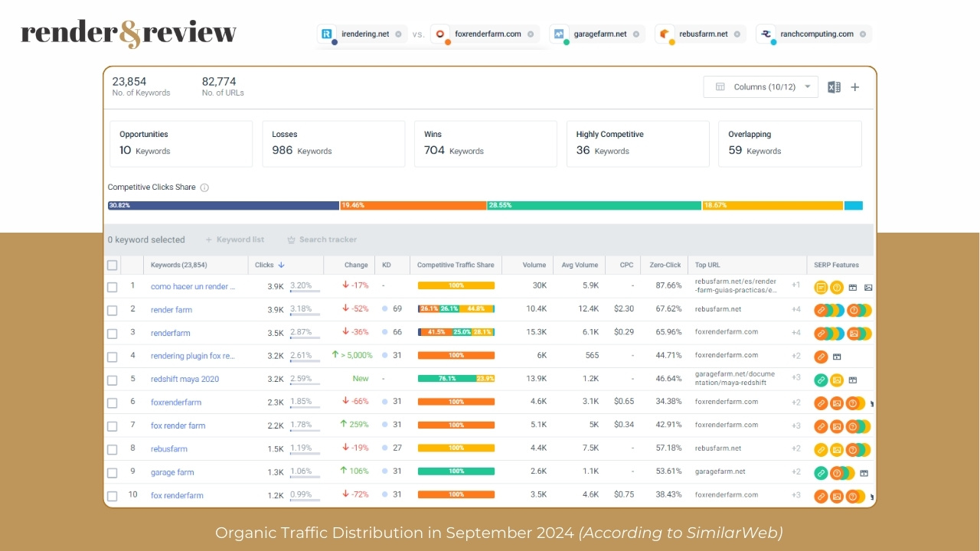The image size is (980, 551).
Task: Expand +2 more URLs in rendering plugin row
Action: (795, 356)
